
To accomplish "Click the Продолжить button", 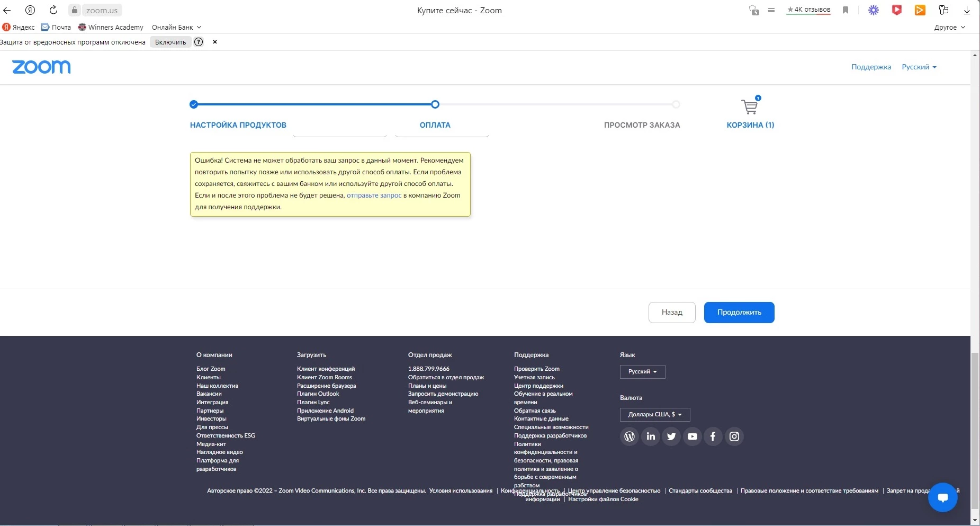I will (x=739, y=313).
